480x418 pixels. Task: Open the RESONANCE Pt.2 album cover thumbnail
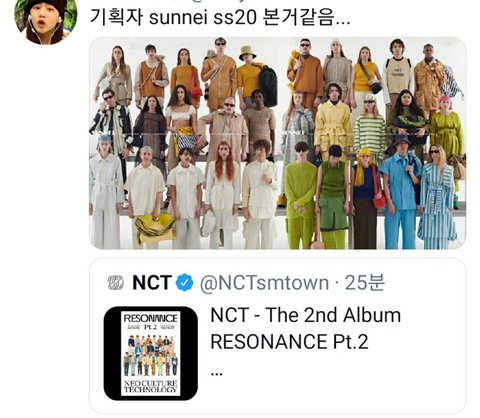point(151,353)
